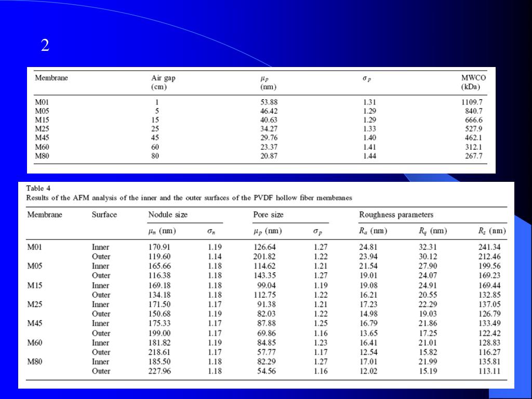Screen dimensions: 532x399
Task: Select the 1109.7 MWCO value for M01
Action: [x=472, y=102]
